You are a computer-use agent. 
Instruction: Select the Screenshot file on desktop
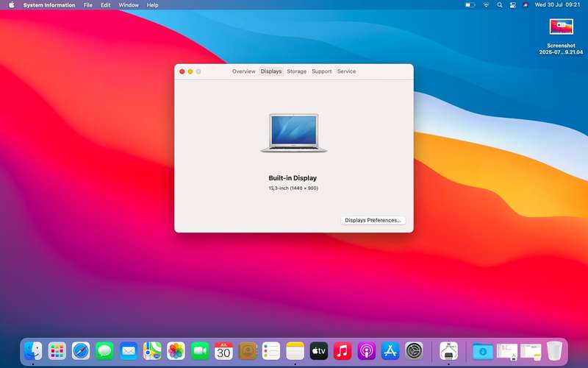[x=561, y=37]
